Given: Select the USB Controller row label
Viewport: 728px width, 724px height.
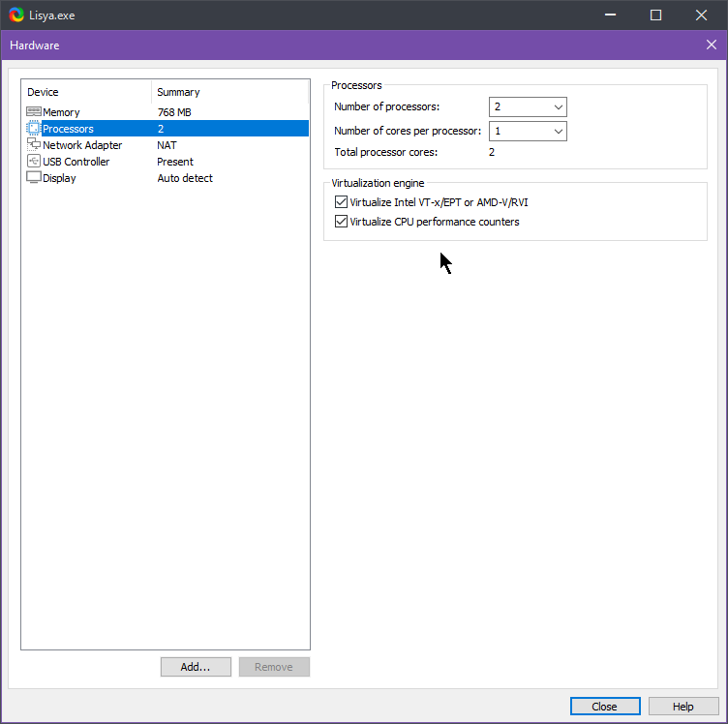Looking at the screenshot, I should tap(76, 162).
